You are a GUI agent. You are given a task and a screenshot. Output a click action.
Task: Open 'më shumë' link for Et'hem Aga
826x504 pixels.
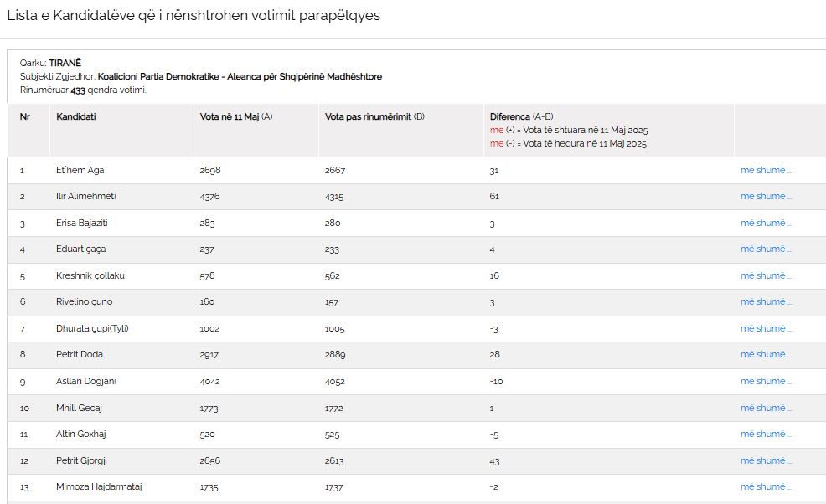pyautogui.click(x=766, y=170)
